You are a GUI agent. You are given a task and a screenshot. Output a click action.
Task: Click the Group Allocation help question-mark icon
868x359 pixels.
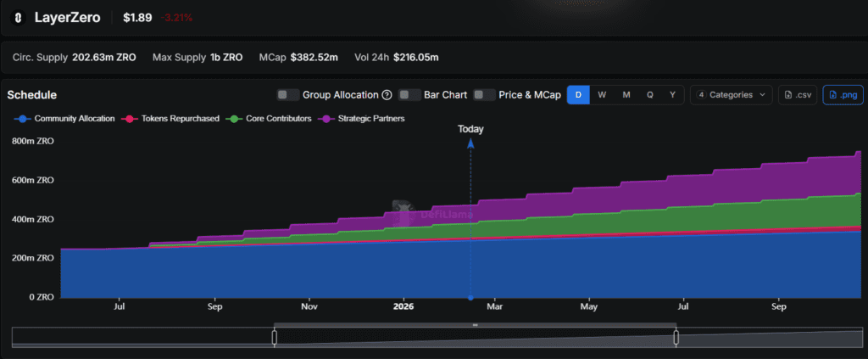387,95
